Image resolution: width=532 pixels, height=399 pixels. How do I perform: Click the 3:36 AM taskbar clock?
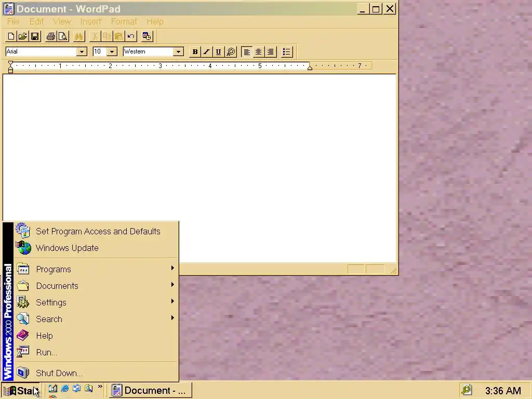(503, 391)
